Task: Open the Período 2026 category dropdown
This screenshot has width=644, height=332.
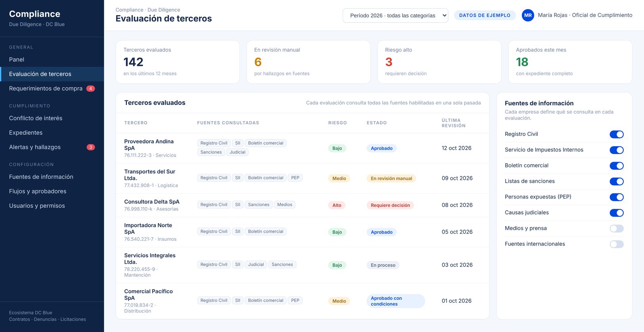Action: 395,15
